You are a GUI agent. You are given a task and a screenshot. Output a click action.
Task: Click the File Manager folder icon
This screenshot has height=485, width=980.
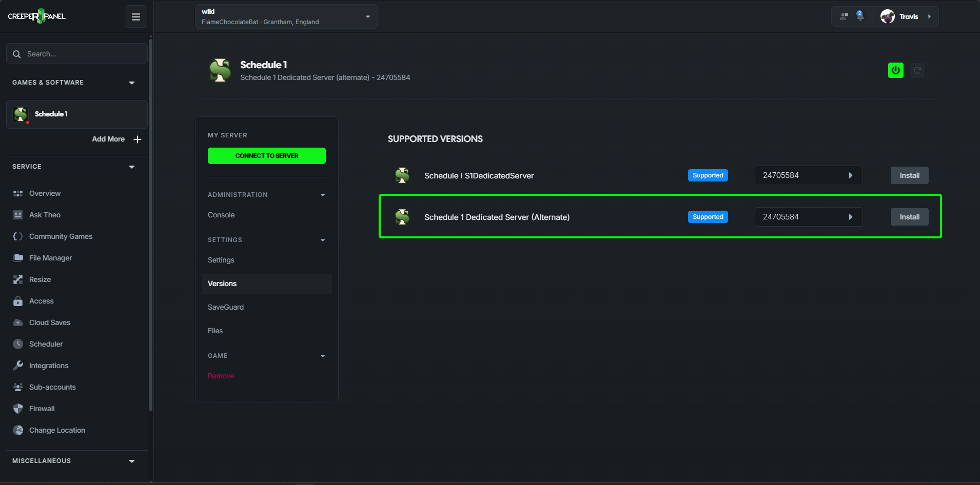click(18, 258)
